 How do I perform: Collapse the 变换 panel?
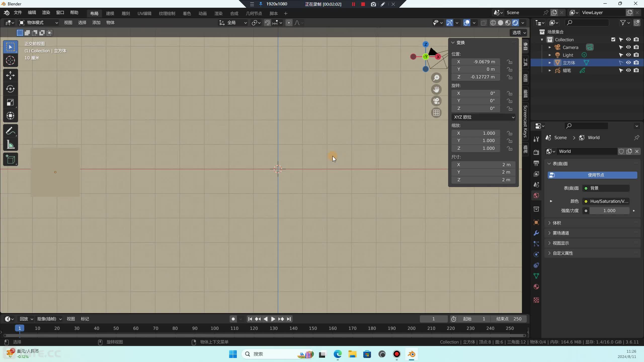(x=453, y=43)
